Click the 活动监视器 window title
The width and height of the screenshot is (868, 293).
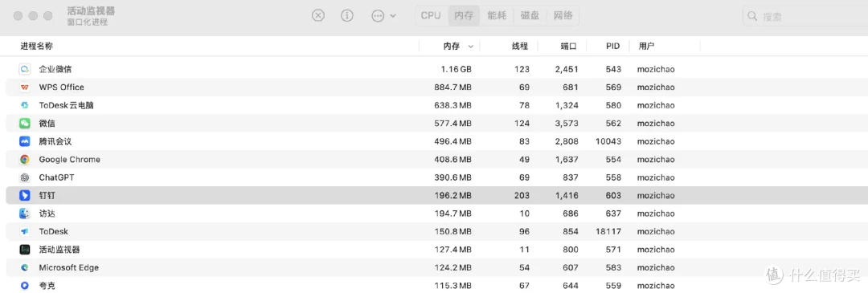coord(91,11)
